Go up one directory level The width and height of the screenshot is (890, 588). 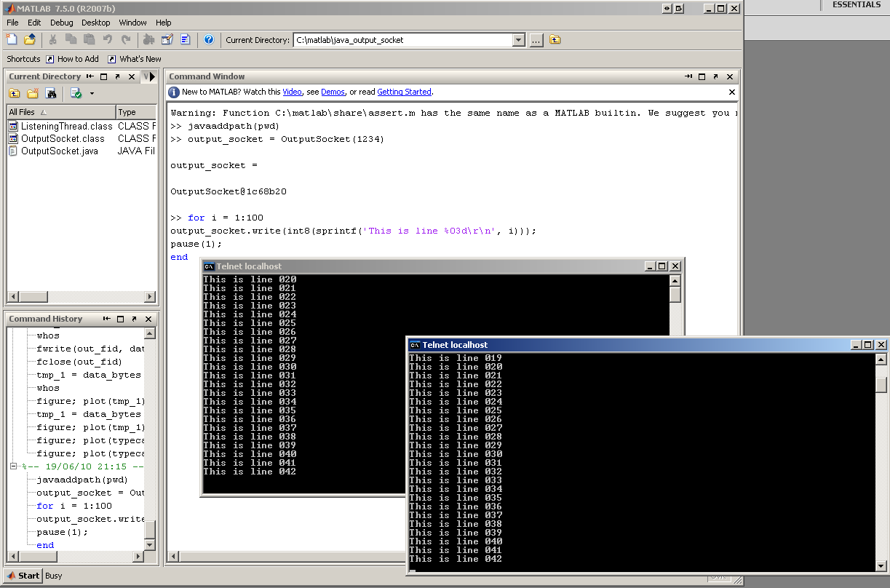pos(555,39)
